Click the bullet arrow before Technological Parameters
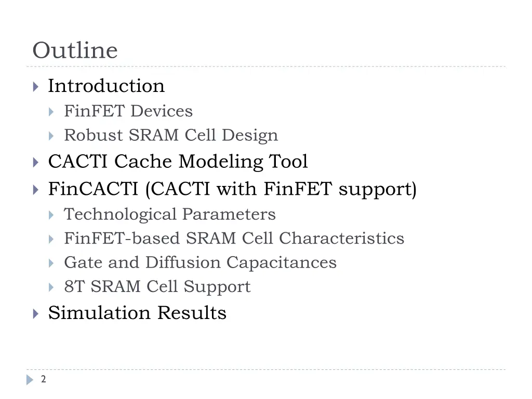The width and height of the screenshot is (532, 399). pos(51,215)
